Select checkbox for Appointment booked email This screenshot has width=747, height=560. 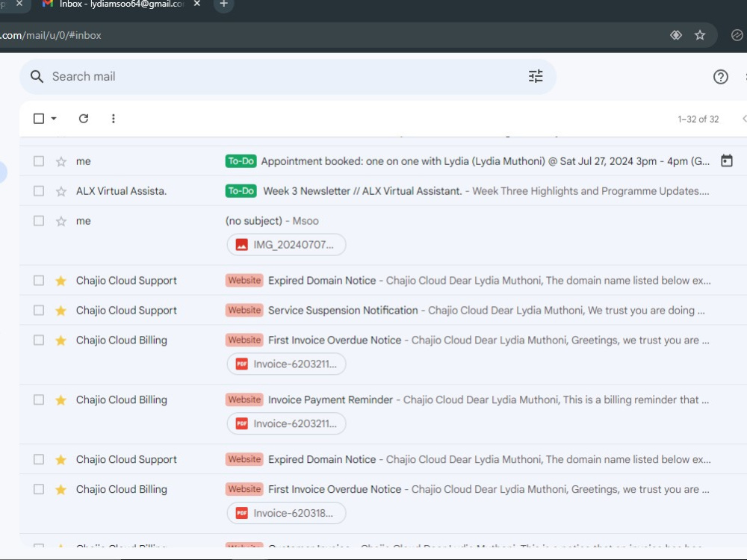point(39,161)
